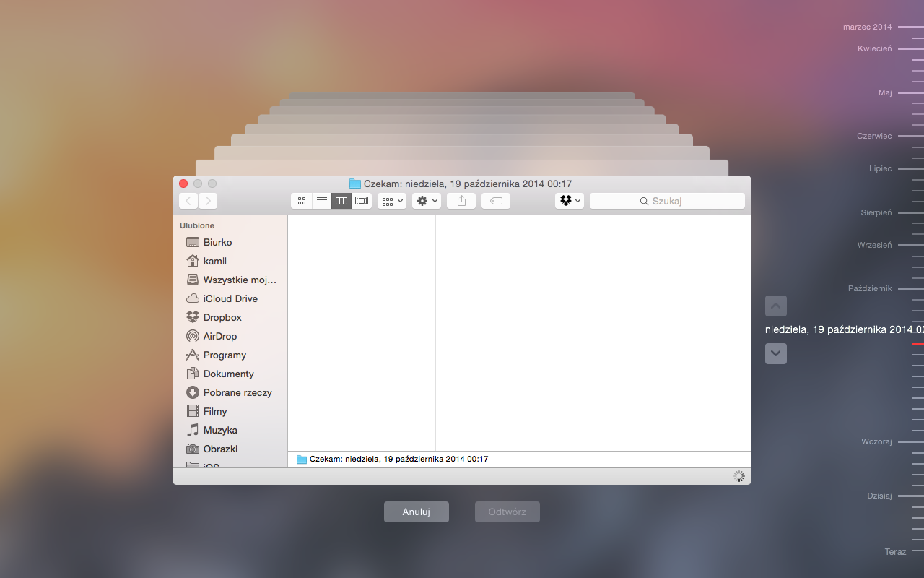Go back with the left arrow
This screenshot has height=578, width=924.
(x=188, y=201)
